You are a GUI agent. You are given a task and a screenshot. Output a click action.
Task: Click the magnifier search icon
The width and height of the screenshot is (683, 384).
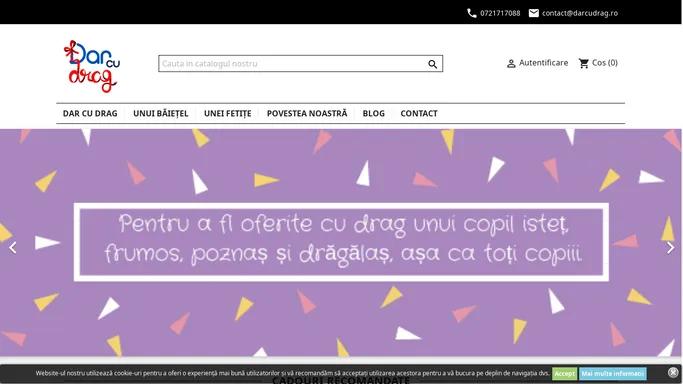pyautogui.click(x=432, y=64)
